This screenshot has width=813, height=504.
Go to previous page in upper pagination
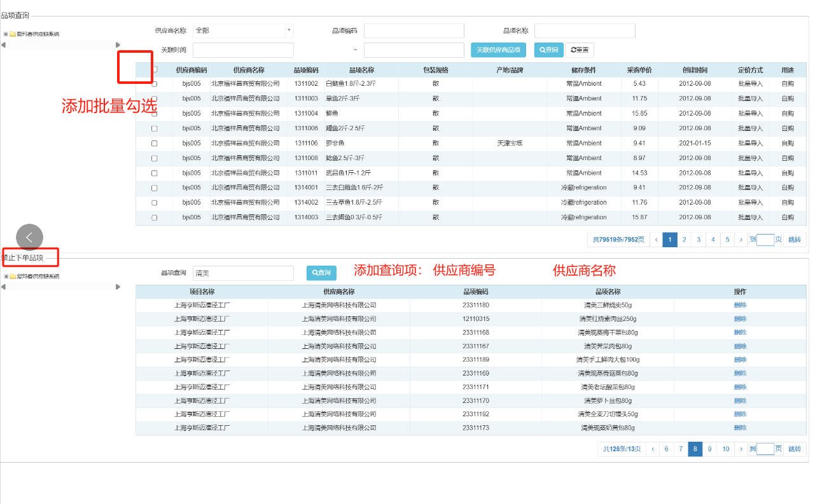pos(655,240)
